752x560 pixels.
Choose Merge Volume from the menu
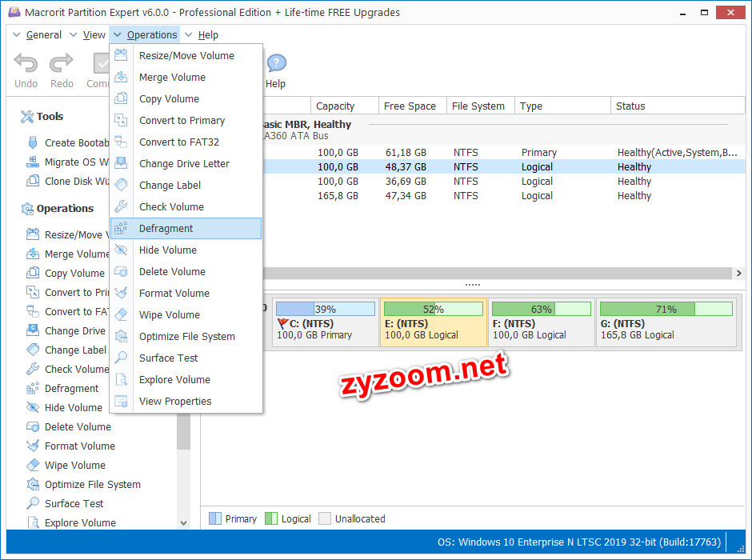[x=186, y=77]
